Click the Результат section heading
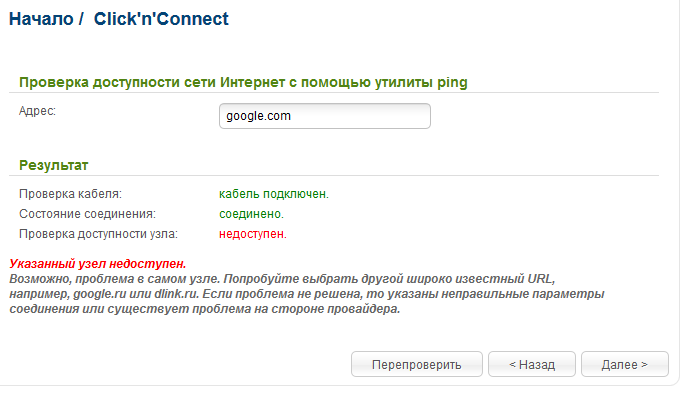The height and width of the screenshot is (404, 699). (54, 164)
